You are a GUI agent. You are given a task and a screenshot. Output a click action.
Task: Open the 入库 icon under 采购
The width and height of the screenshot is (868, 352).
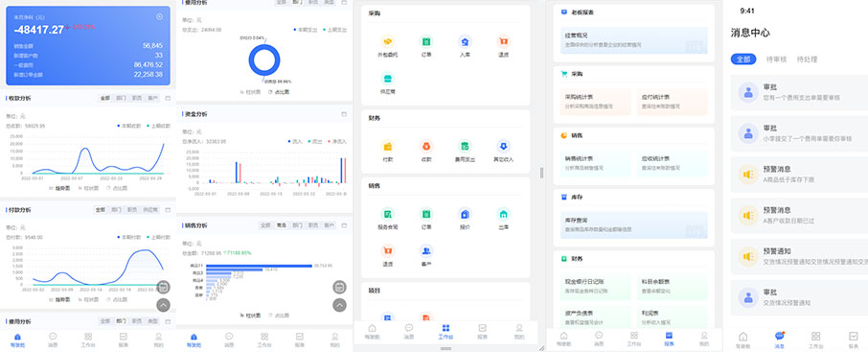point(465,41)
